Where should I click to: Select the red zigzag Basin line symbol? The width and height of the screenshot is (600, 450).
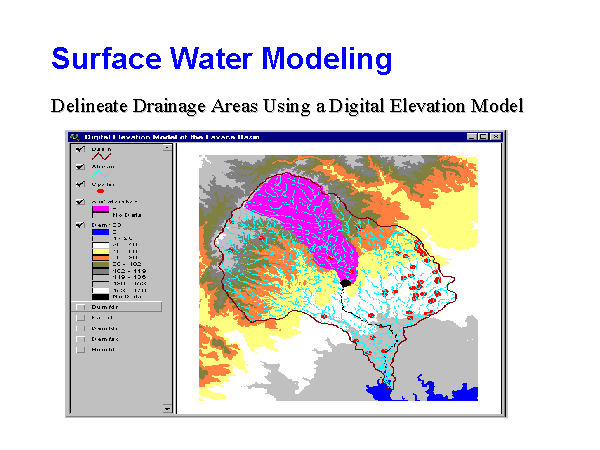pos(101,157)
